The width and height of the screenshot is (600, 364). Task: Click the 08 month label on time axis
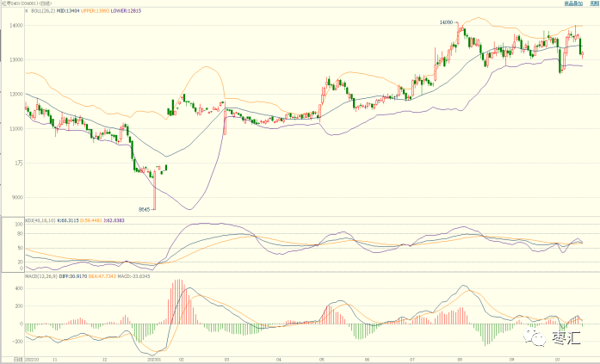click(x=460, y=360)
